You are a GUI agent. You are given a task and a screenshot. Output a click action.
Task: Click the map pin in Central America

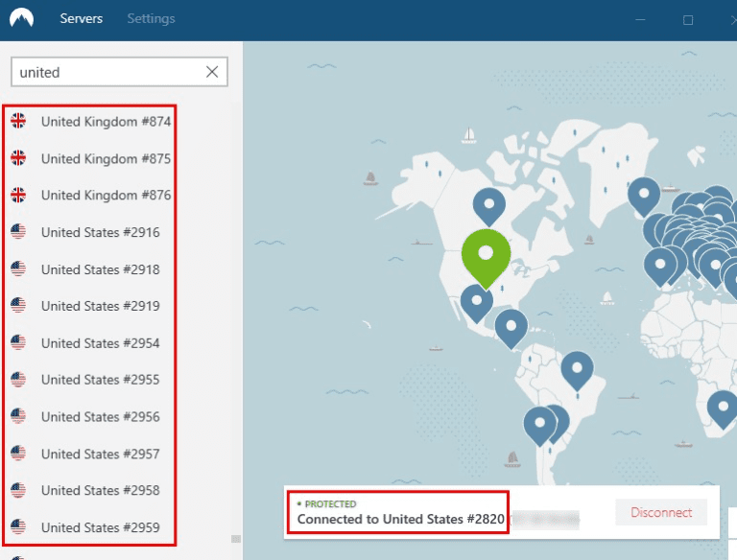point(511,326)
